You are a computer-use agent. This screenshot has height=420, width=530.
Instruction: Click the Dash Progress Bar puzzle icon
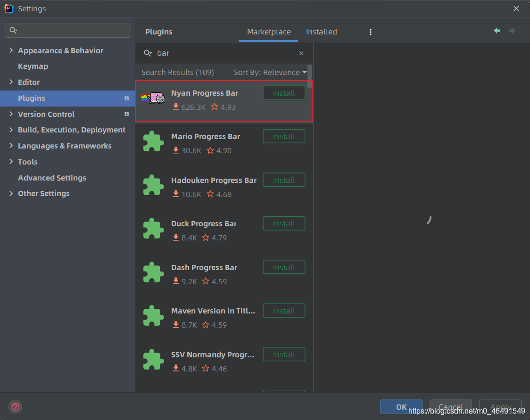(153, 272)
